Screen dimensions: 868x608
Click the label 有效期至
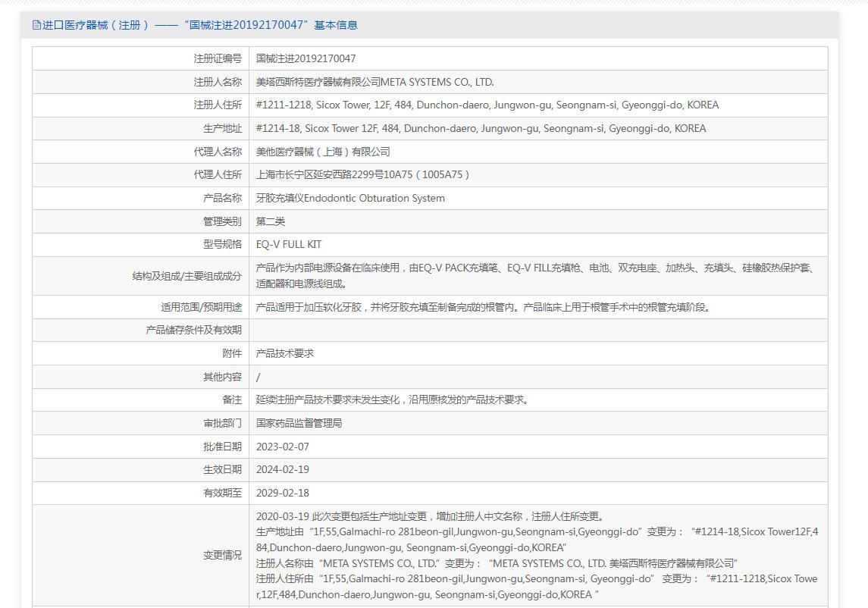pyautogui.click(x=223, y=493)
